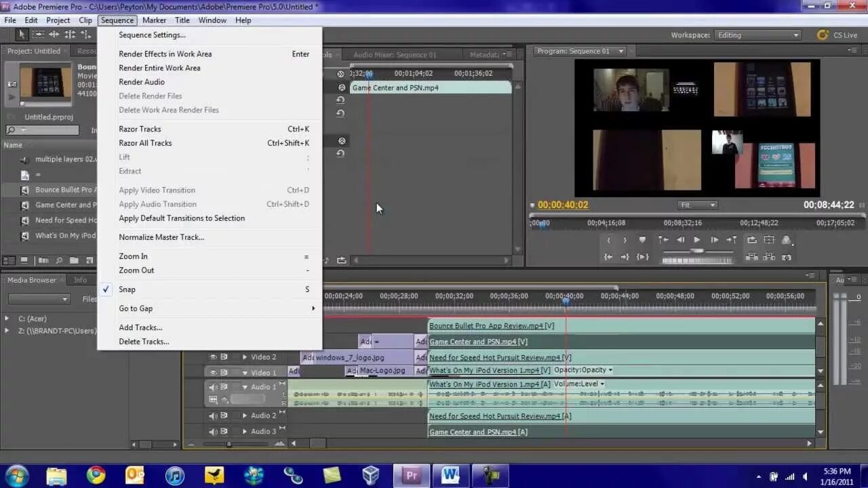Switch Project panel to List View
This screenshot has width=868, height=488.
9,260
